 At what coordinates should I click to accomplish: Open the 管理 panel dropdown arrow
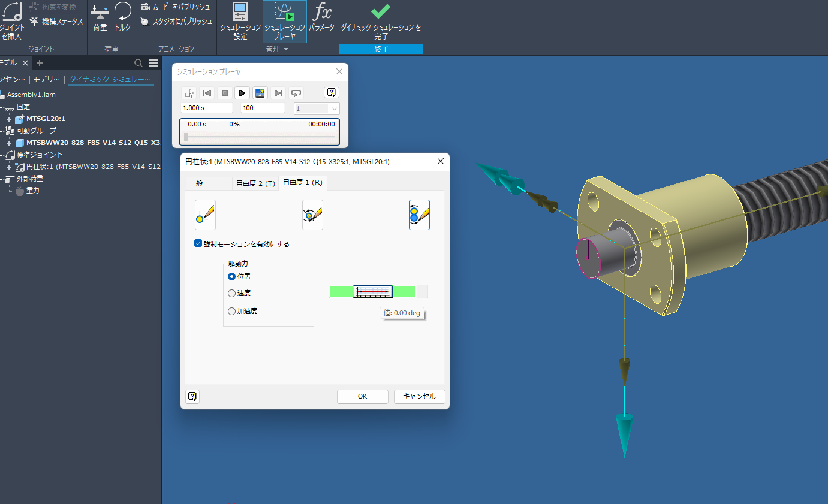point(286,49)
